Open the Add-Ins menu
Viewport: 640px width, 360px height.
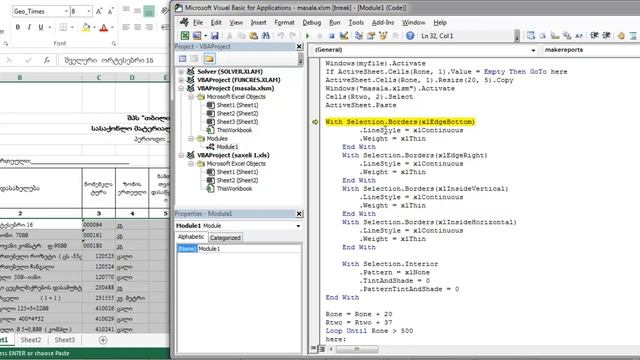[382, 22]
